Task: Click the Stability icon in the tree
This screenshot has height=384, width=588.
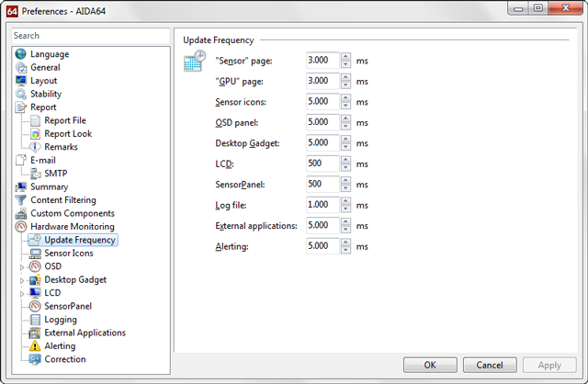Action: pos(21,94)
